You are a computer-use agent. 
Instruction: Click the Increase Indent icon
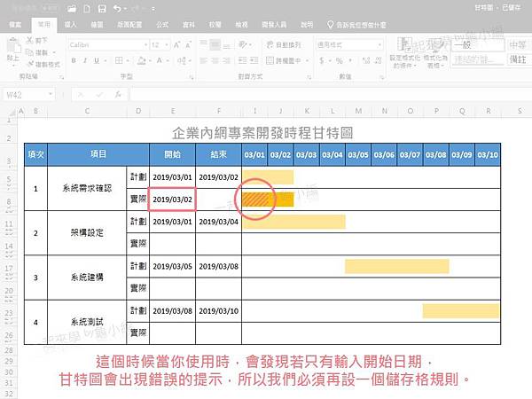coord(254,60)
